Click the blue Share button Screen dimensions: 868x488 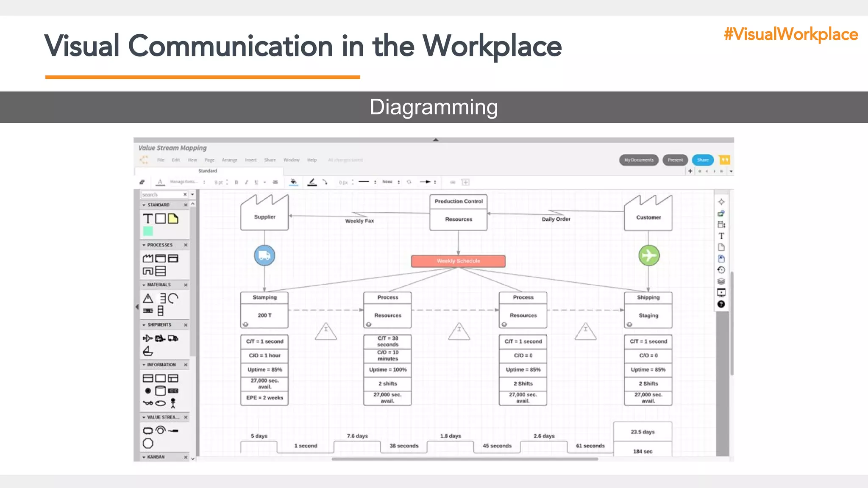tap(703, 160)
